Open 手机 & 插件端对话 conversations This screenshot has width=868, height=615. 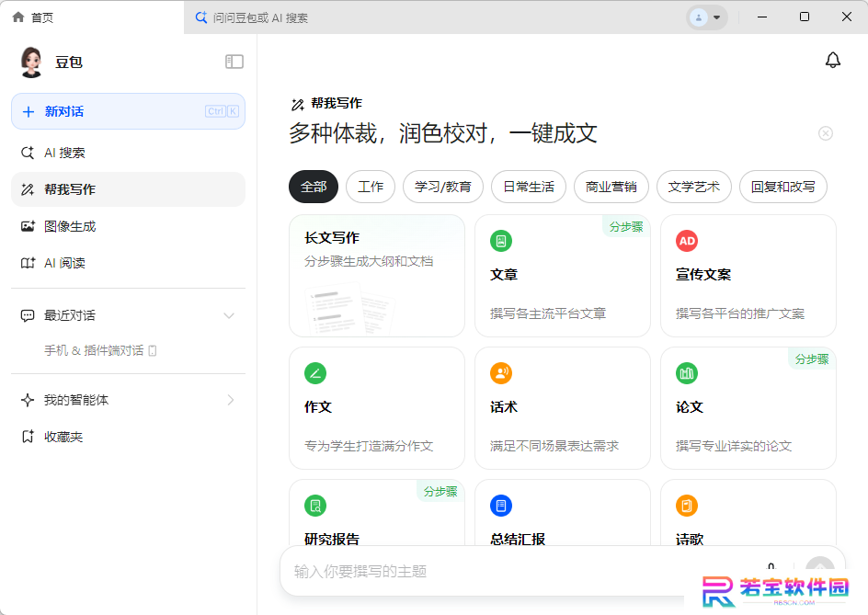(x=100, y=350)
